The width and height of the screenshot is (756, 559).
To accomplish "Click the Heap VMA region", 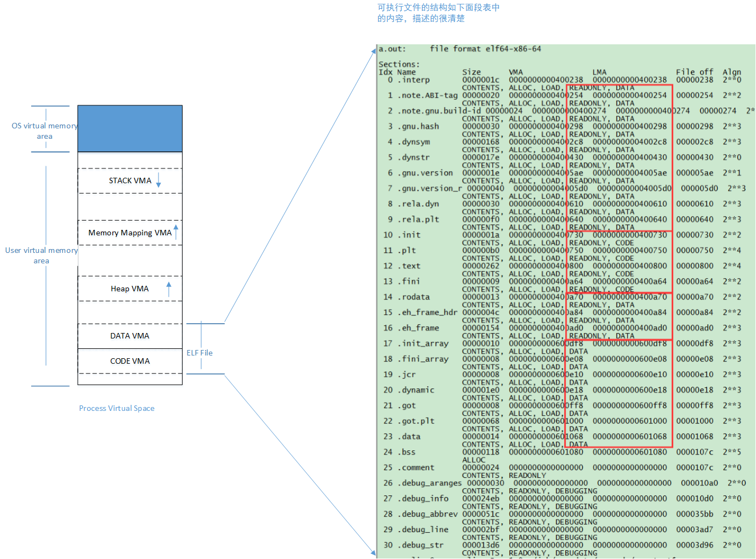I will [129, 289].
